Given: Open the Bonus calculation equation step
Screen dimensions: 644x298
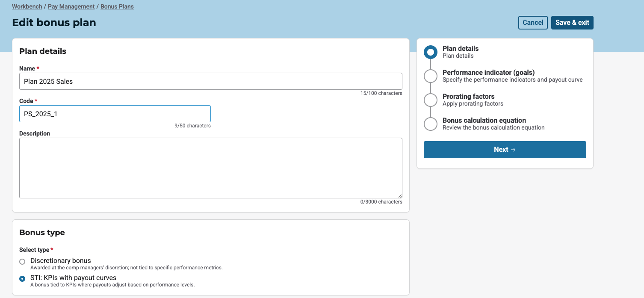Looking at the screenshot, I should point(484,121).
